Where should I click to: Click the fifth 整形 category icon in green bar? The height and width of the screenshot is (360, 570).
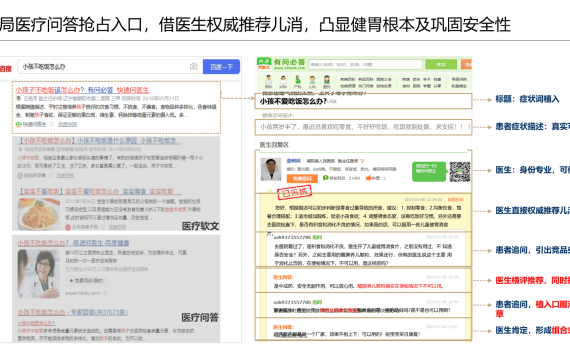[x=327, y=81]
